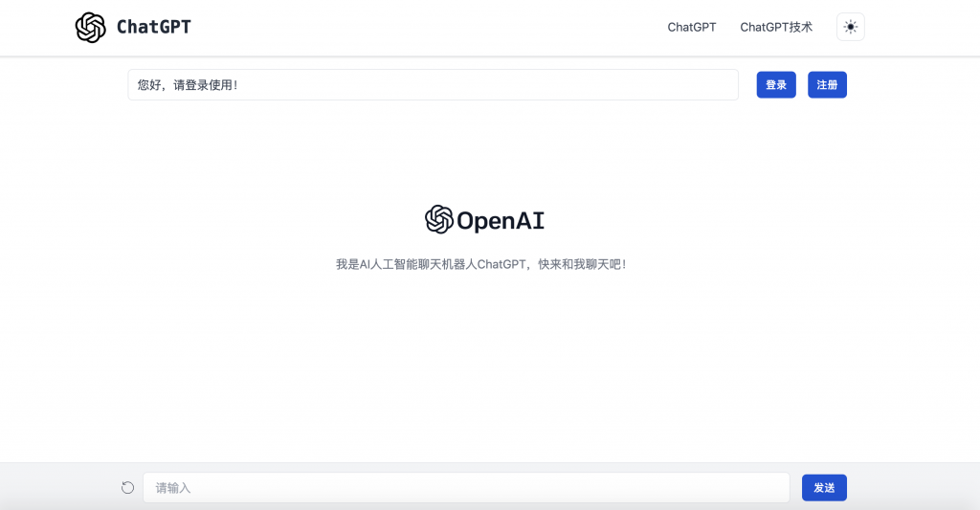Open the ChatGPT navigation link
The width and height of the screenshot is (980, 510).
(x=691, y=27)
